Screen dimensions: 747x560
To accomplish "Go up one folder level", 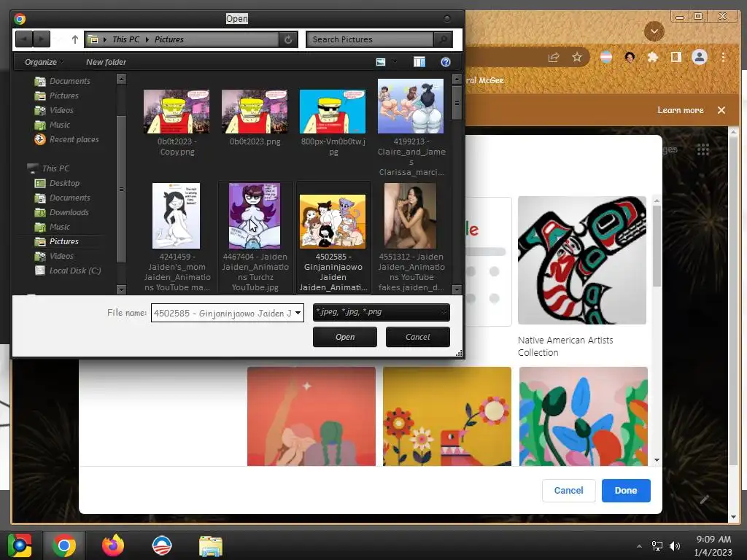I will click(75, 39).
